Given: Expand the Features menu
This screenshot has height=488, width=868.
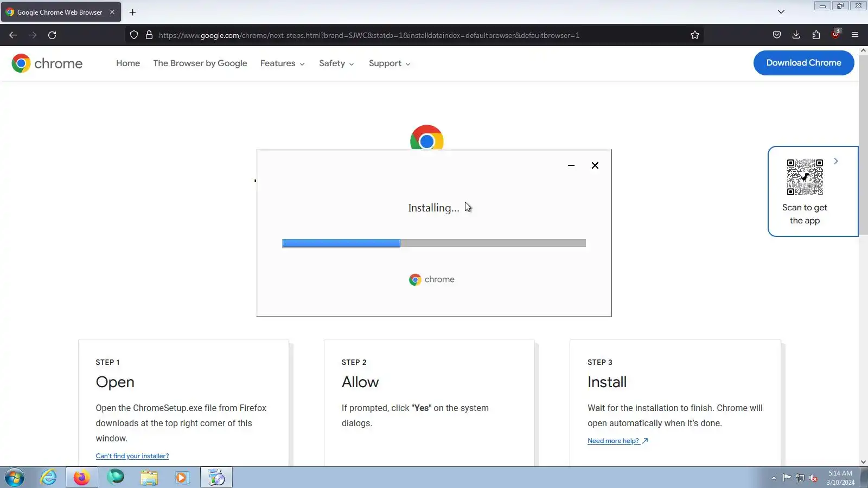Looking at the screenshot, I should [x=282, y=63].
